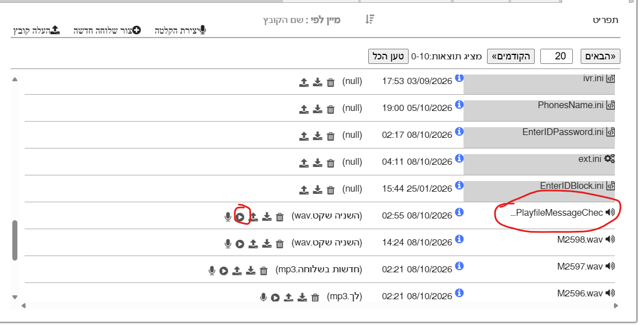This screenshot has height=325, width=644.
Task: Upload replacement for PhonesName.ini
Action: pyautogui.click(x=304, y=109)
